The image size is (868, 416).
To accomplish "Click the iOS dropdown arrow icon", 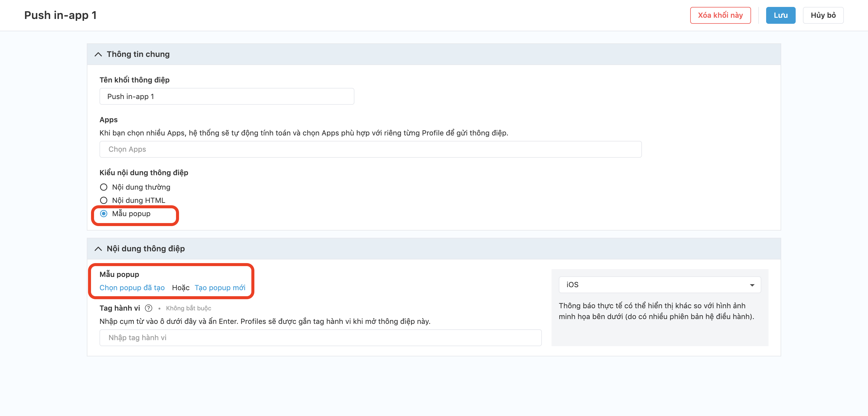I will coord(752,285).
